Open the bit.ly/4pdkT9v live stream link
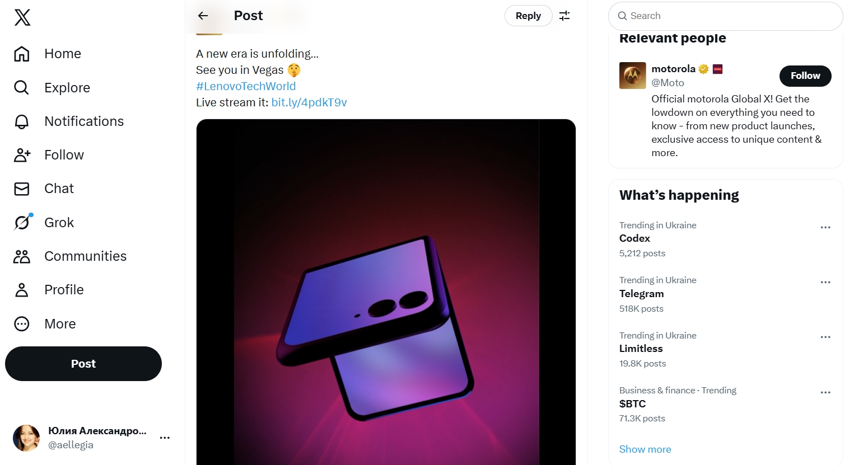 (x=309, y=102)
